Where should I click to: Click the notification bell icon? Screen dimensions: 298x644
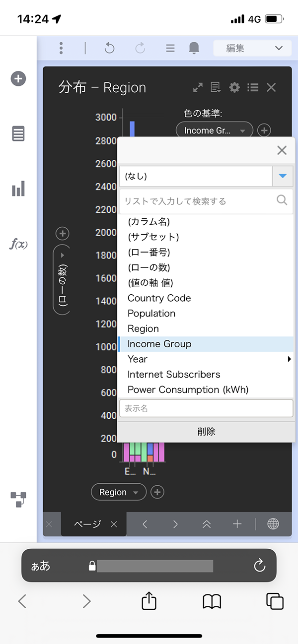[194, 48]
